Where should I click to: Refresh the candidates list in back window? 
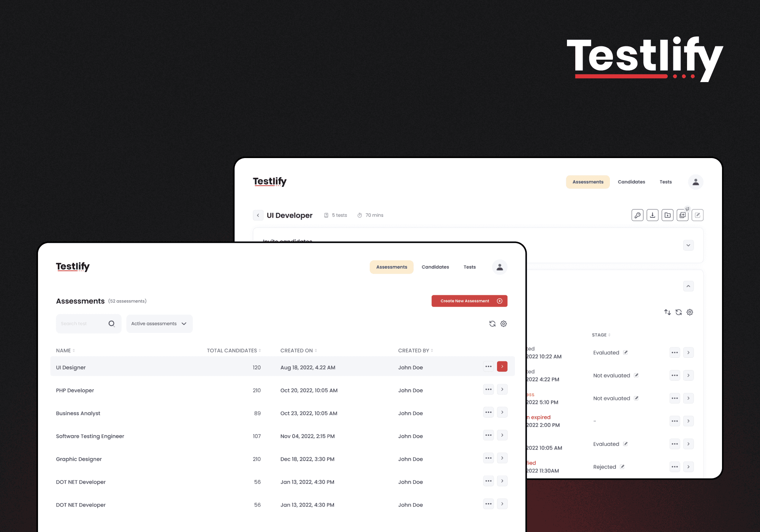point(679,312)
